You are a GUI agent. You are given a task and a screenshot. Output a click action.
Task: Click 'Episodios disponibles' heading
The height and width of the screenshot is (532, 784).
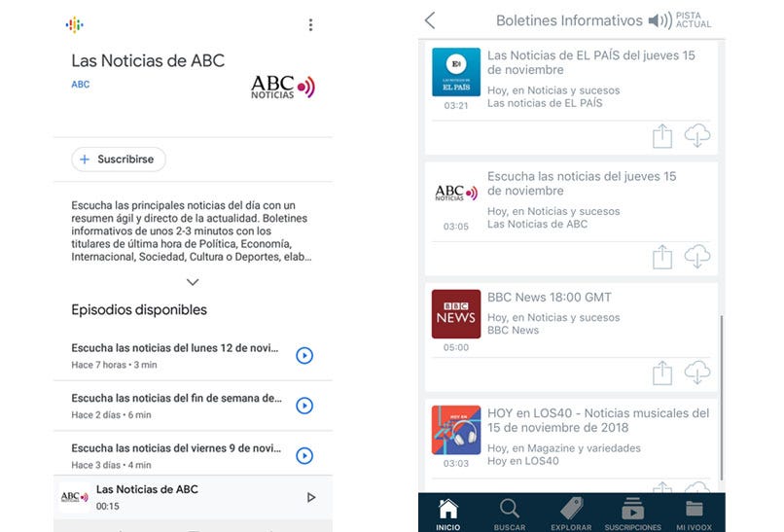[139, 310]
